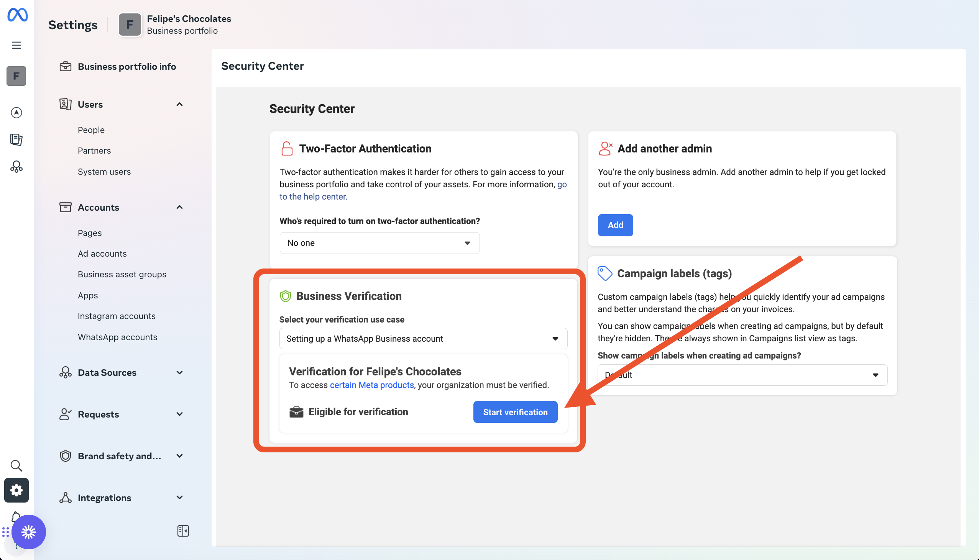The height and width of the screenshot is (560, 979).
Task: Click the Requests heading
Action: coord(99,414)
